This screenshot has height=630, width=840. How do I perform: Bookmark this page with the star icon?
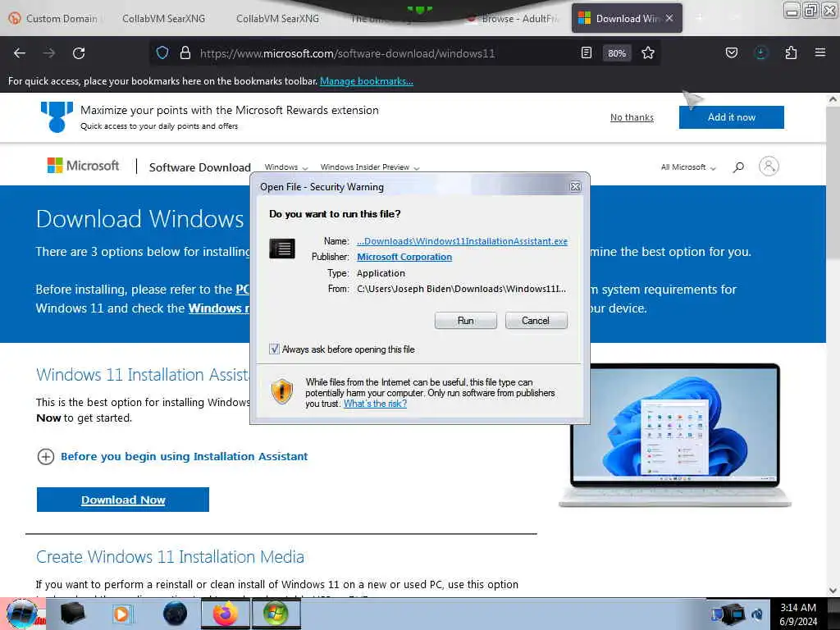[648, 52]
